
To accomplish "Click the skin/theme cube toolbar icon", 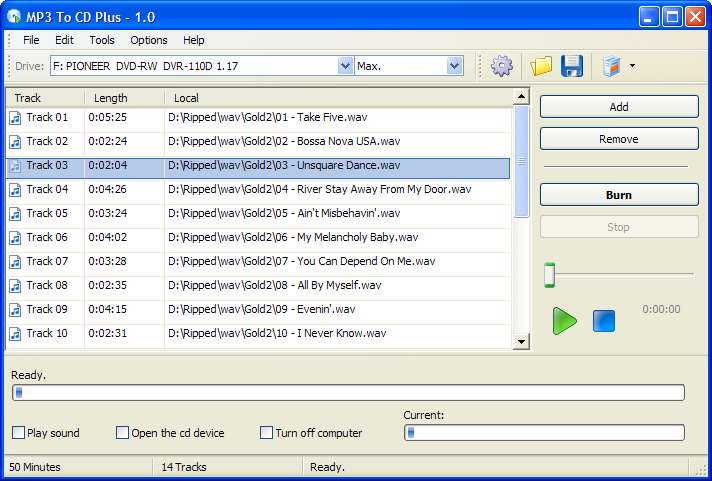I will pos(612,66).
